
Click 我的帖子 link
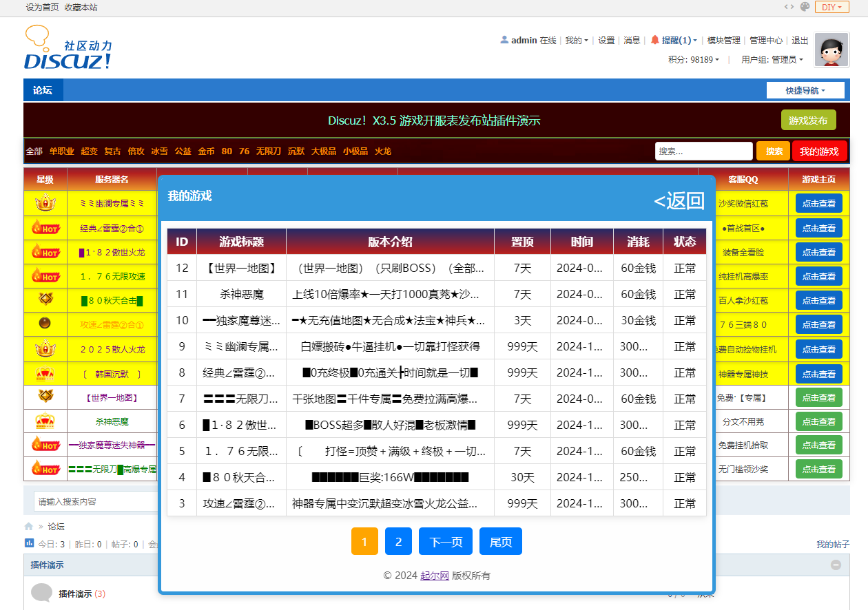click(x=833, y=544)
